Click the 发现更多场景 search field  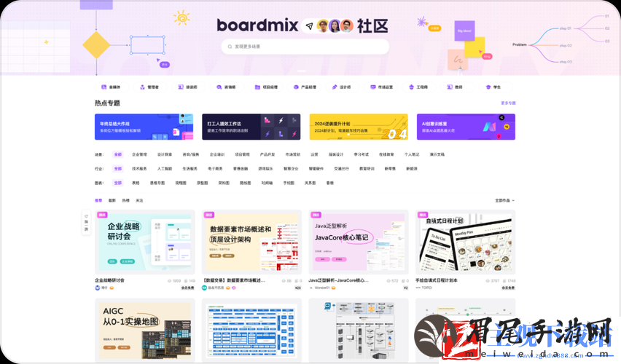point(305,47)
